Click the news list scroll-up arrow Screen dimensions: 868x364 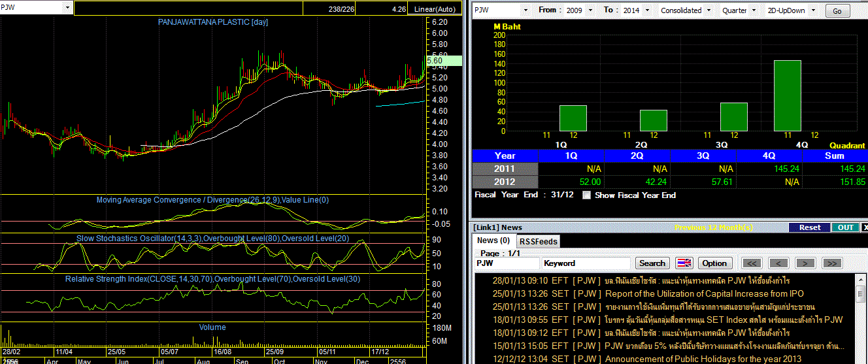tap(860, 279)
